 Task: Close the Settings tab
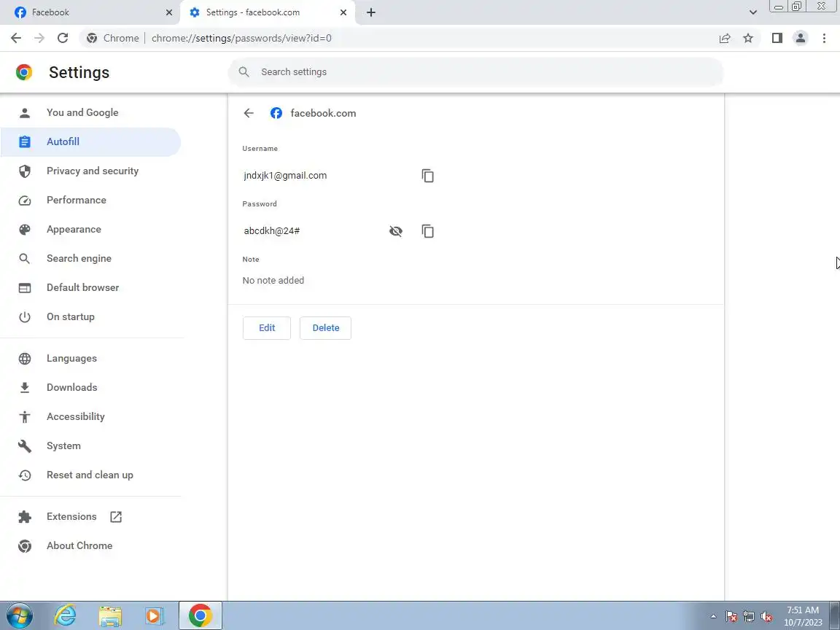tap(343, 12)
